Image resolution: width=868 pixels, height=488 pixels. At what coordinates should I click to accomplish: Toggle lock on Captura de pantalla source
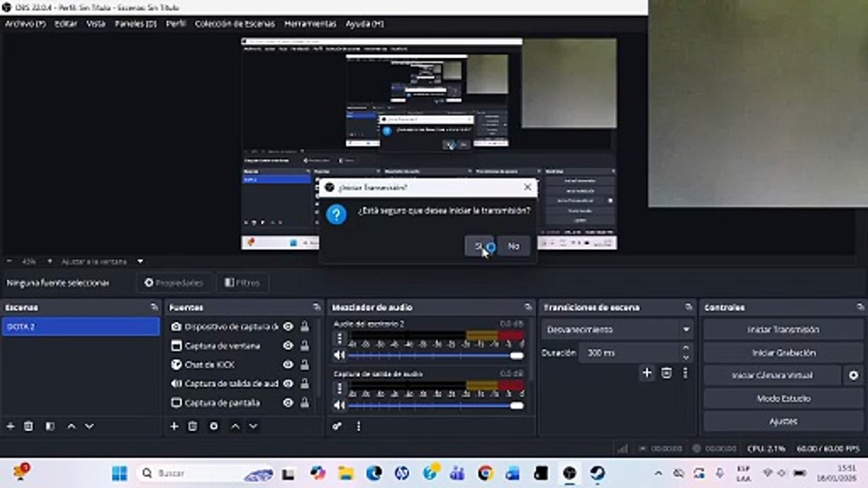tap(304, 403)
